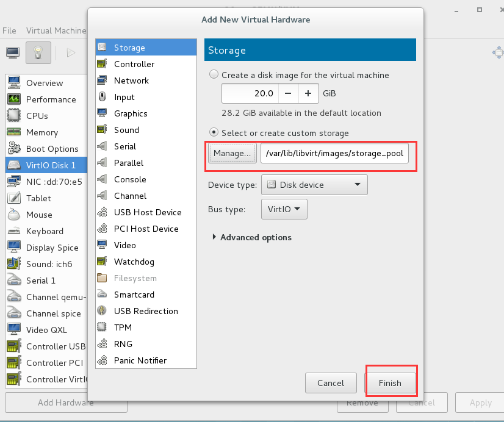Select 'Create a disk image' radio option

[x=214, y=74]
